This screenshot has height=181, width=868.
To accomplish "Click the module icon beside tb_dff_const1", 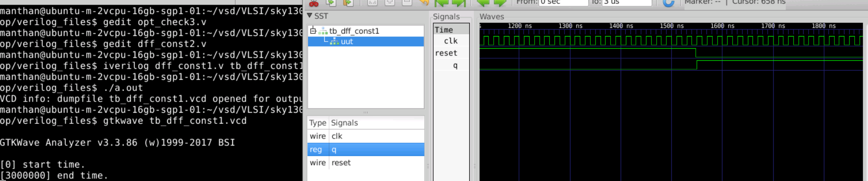I will [323, 31].
